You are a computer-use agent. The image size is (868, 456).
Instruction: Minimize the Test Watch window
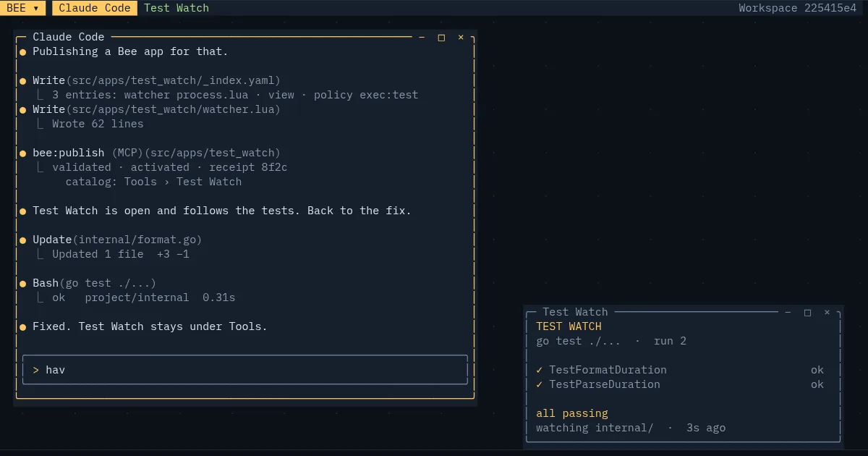788,312
